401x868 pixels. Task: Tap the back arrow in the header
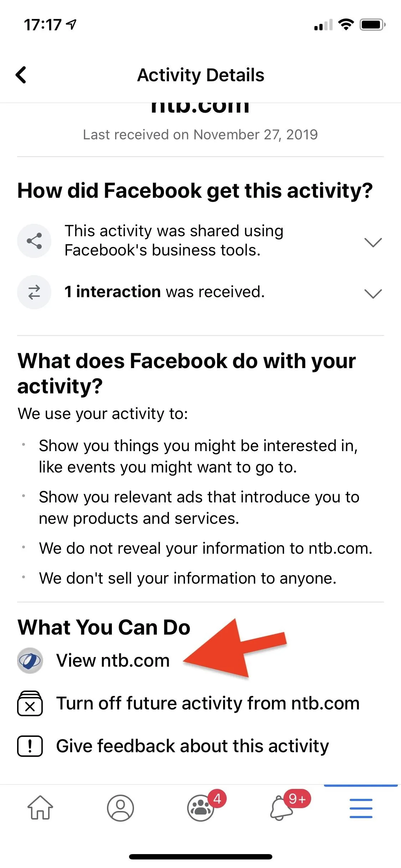21,75
